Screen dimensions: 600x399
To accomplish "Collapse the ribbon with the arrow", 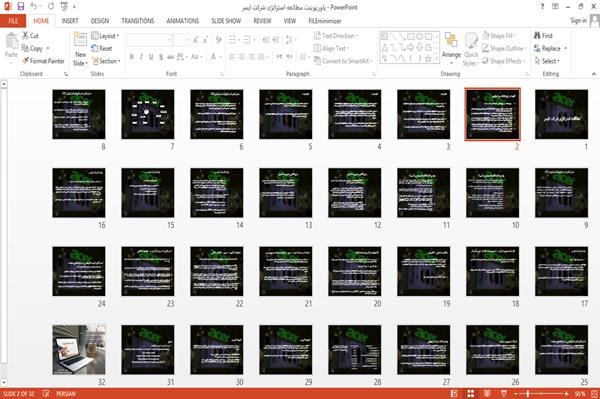I will coord(593,74).
